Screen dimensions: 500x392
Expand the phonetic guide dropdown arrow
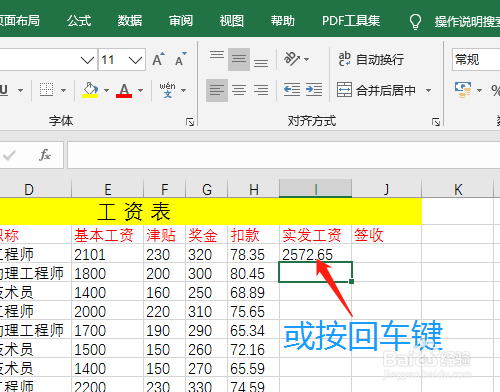click(183, 90)
